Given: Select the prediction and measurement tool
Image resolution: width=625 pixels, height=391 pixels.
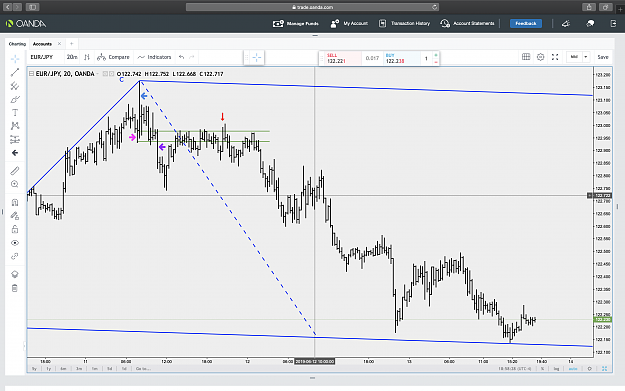Looking at the screenshot, I should (x=15, y=140).
